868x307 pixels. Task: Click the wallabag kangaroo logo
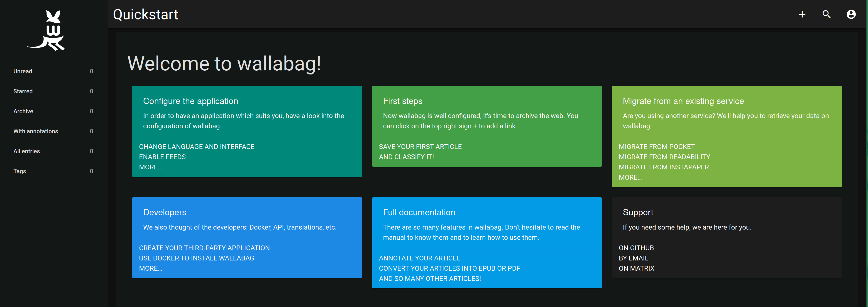pyautogui.click(x=46, y=30)
